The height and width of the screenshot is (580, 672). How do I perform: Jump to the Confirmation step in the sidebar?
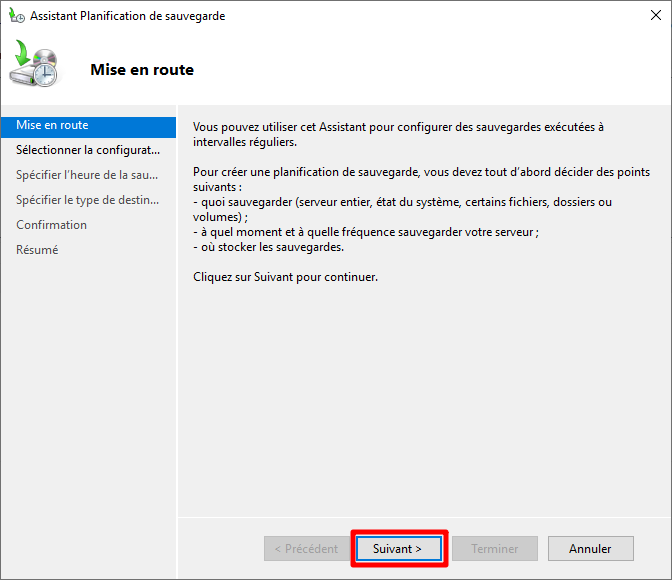point(51,225)
